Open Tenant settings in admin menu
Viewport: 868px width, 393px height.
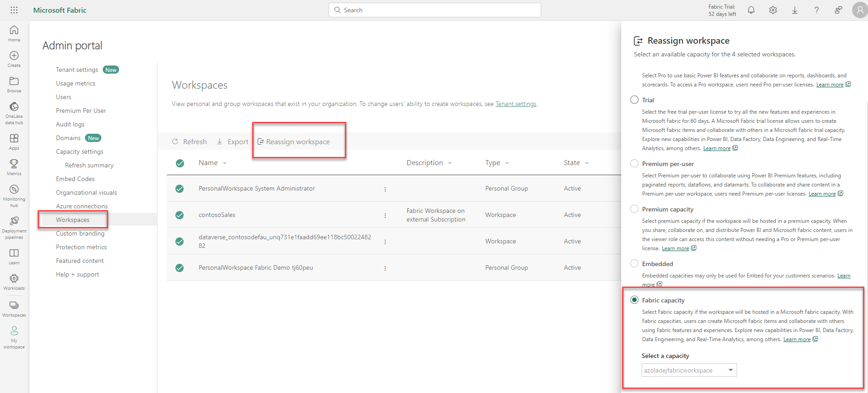click(77, 70)
